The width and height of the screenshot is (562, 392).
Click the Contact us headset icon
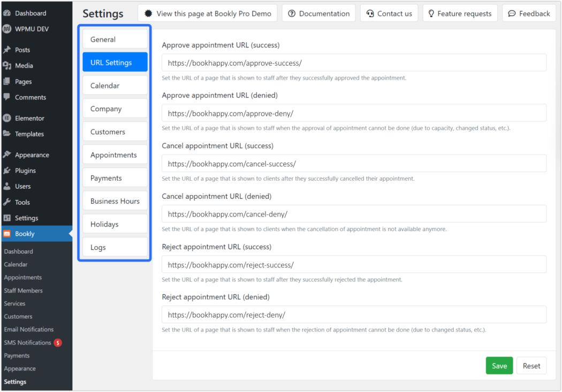click(x=370, y=13)
